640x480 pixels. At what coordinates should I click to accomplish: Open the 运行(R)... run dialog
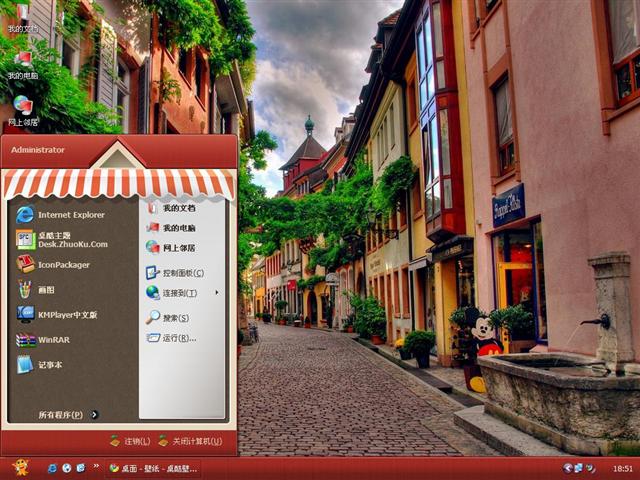171,338
